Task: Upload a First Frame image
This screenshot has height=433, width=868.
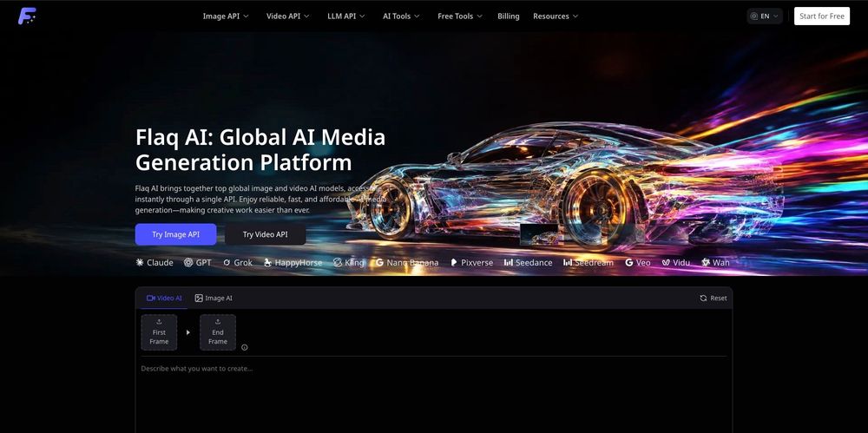Action: pyautogui.click(x=159, y=332)
